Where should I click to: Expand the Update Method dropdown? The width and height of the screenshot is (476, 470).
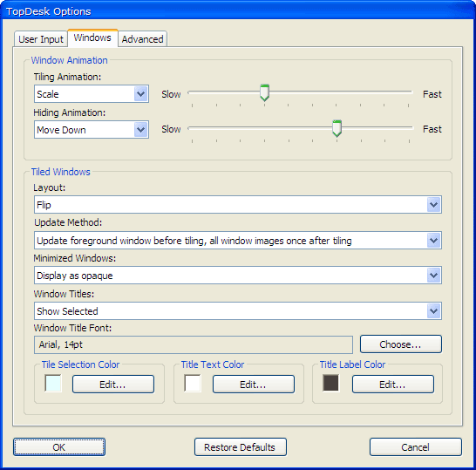pyautogui.click(x=238, y=241)
